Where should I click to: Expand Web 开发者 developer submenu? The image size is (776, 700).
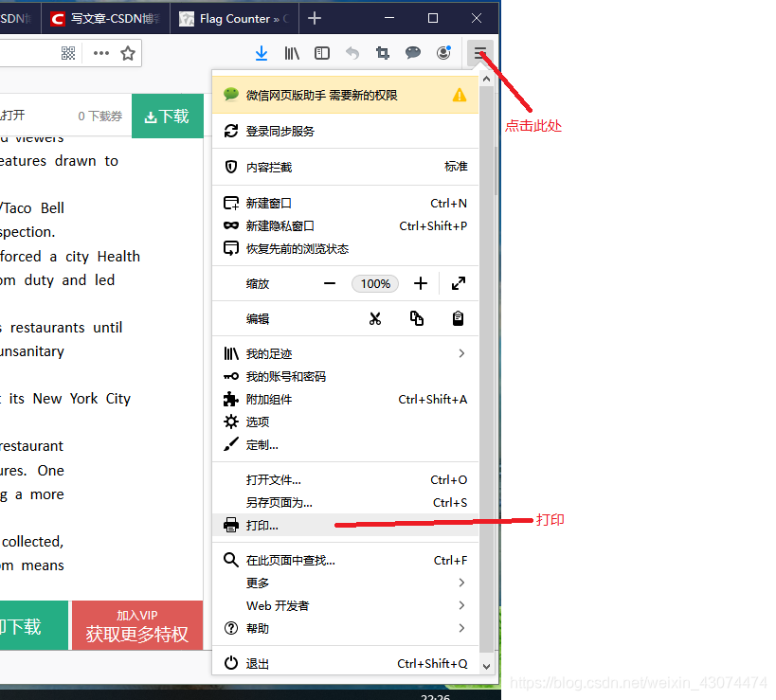point(346,605)
